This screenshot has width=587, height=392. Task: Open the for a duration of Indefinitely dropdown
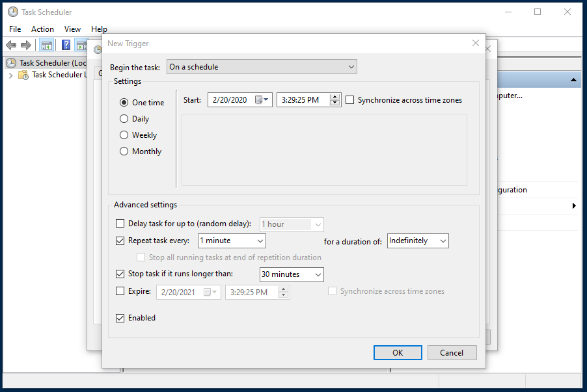418,241
